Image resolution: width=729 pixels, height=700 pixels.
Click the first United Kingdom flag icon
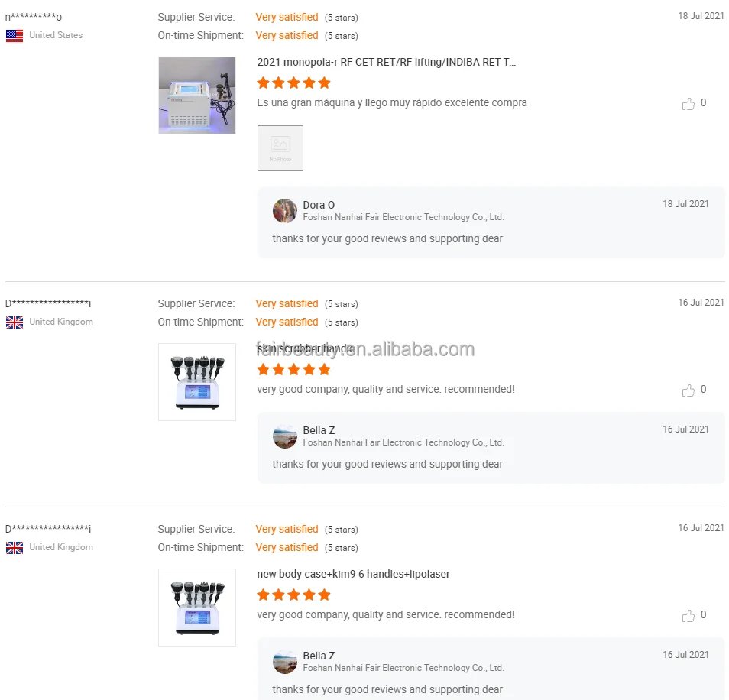15,322
